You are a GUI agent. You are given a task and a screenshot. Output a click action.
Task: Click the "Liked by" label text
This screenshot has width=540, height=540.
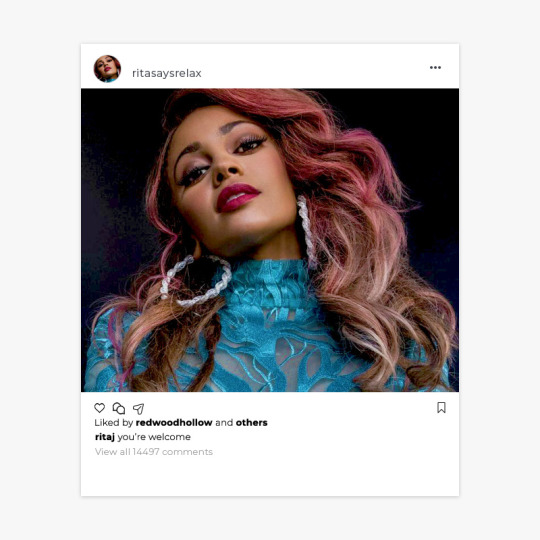113,423
